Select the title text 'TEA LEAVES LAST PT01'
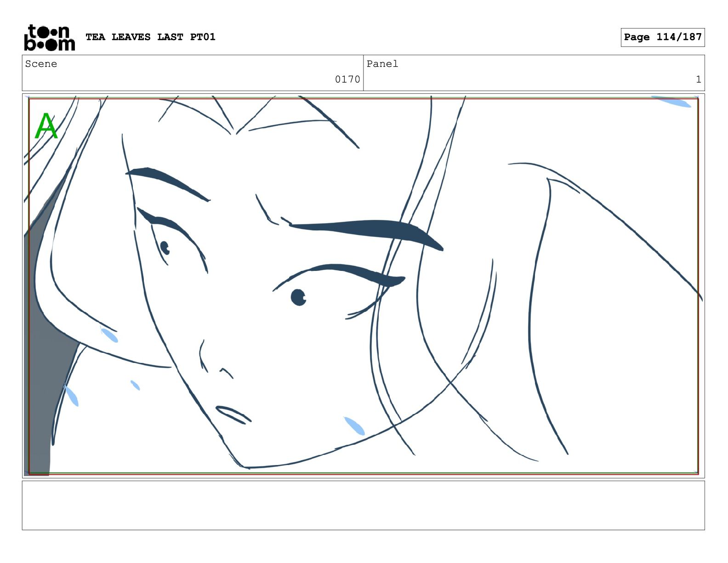 (150, 37)
